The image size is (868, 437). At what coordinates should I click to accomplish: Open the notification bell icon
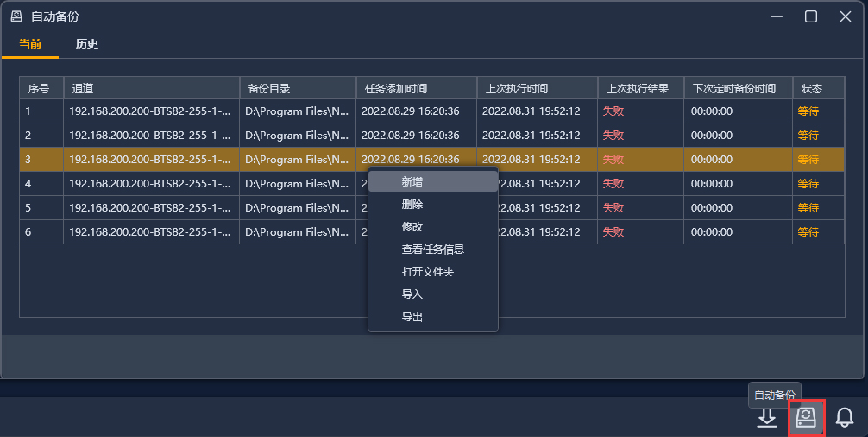tap(844, 418)
